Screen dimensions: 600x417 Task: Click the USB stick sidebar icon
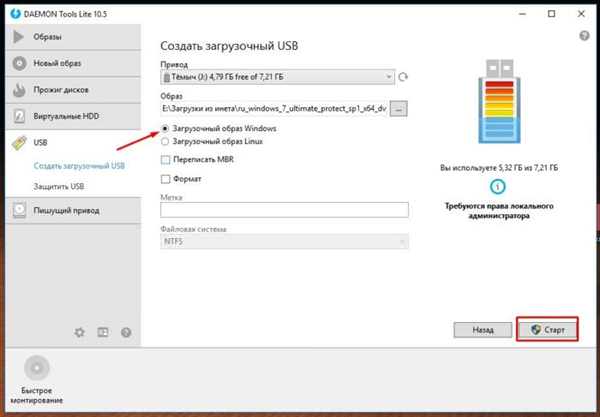19,143
